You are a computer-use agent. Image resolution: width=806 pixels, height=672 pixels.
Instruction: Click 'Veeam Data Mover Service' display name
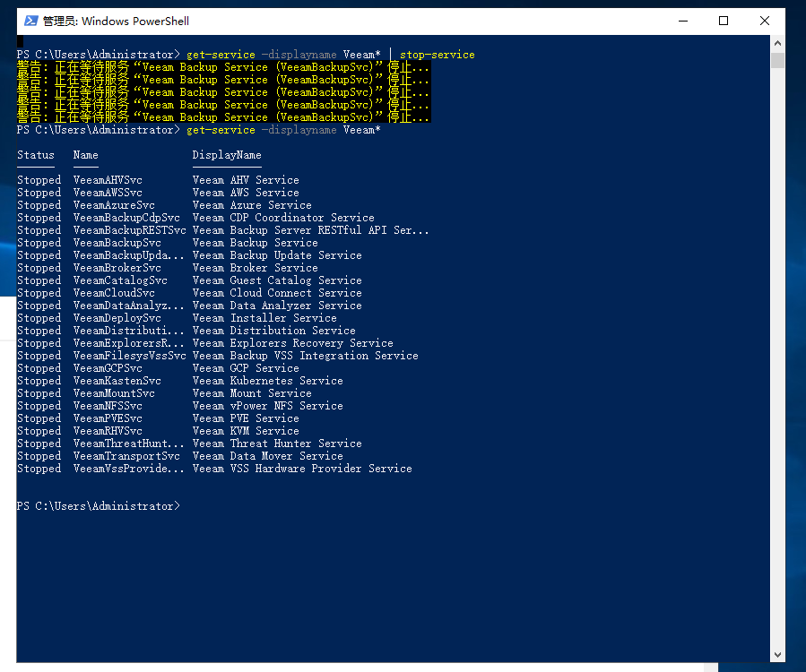(x=268, y=456)
